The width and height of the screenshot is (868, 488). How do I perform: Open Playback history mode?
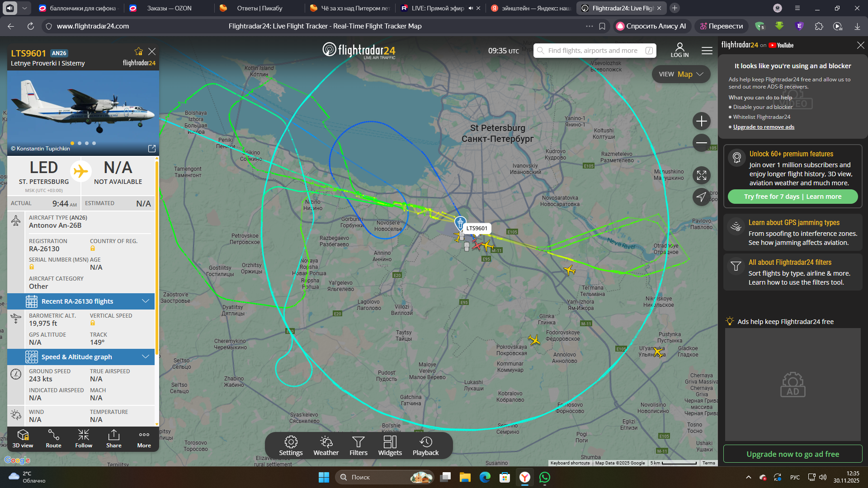coord(425,446)
